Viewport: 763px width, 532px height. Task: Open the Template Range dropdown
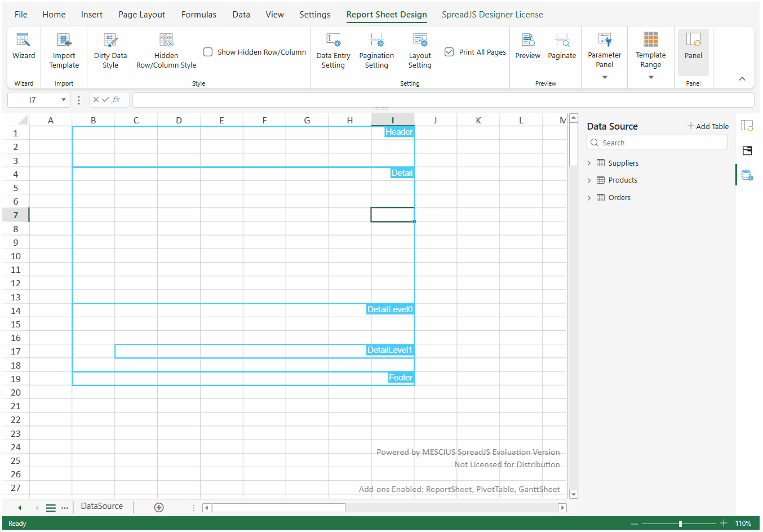point(651,77)
